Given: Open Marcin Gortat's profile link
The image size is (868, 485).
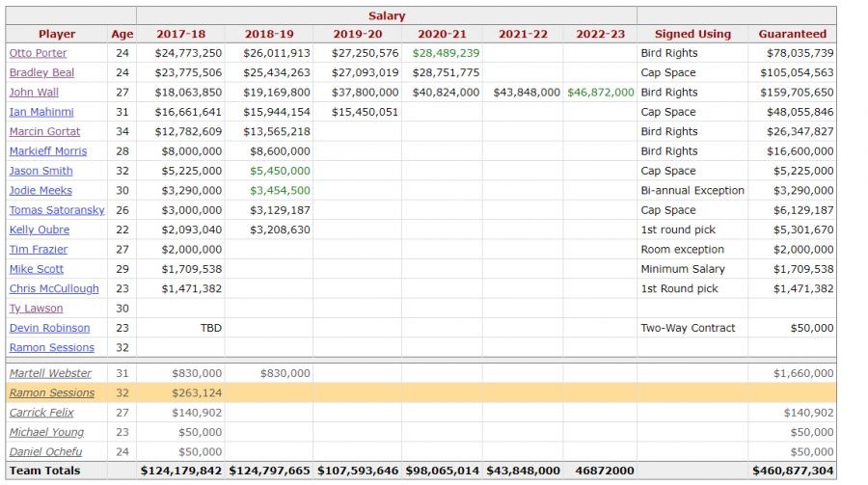Looking at the screenshot, I should point(44,131).
